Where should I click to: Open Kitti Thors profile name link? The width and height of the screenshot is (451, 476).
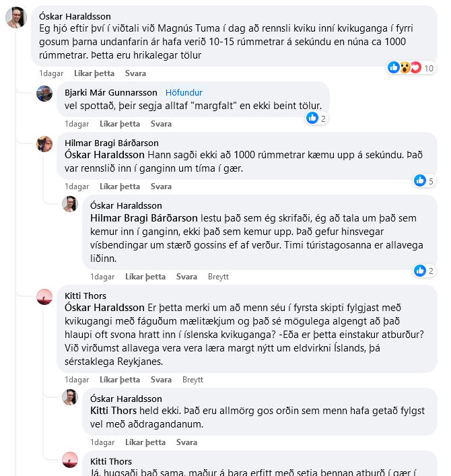pos(85,296)
